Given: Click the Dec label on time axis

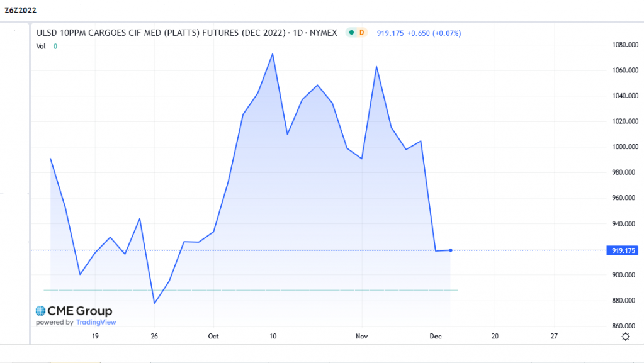Looking at the screenshot, I should pos(436,337).
